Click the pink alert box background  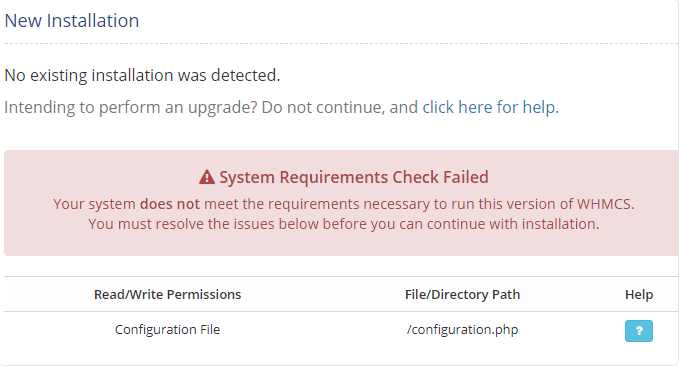(x=341, y=245)
